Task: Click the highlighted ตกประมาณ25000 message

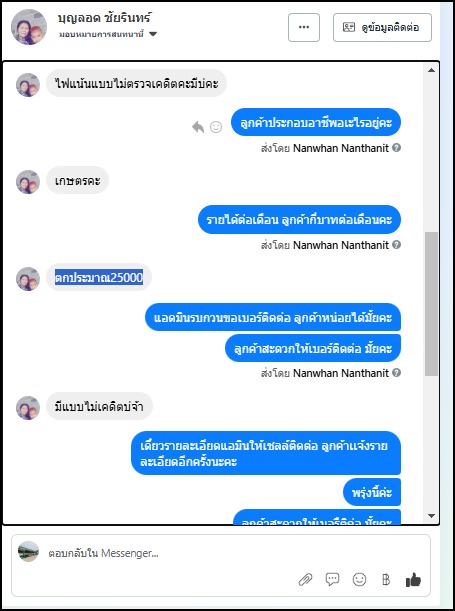Action: pyautogui.click(x=99, y=277)
